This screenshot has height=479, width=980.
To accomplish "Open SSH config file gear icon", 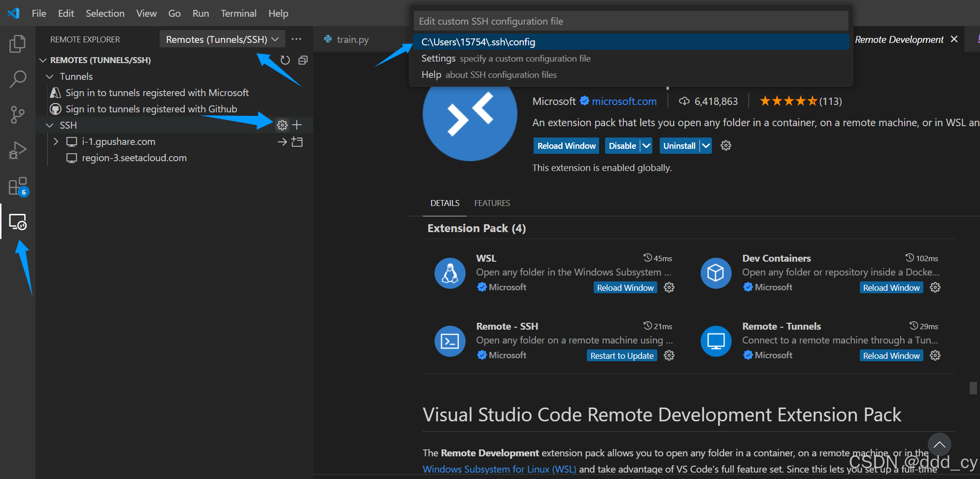I will [282, 125].
